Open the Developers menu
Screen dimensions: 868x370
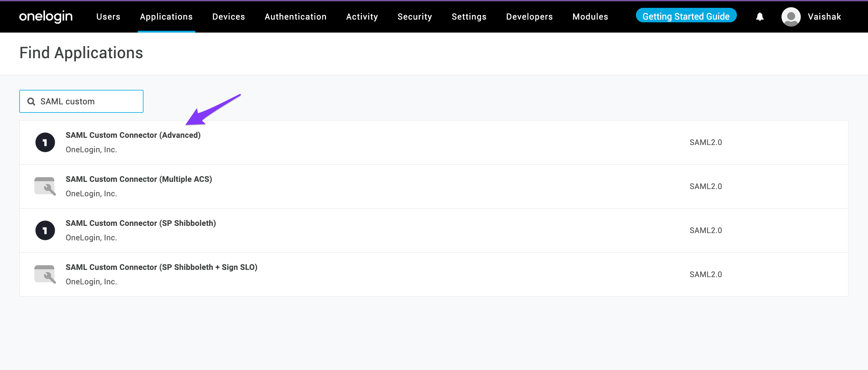529,17
